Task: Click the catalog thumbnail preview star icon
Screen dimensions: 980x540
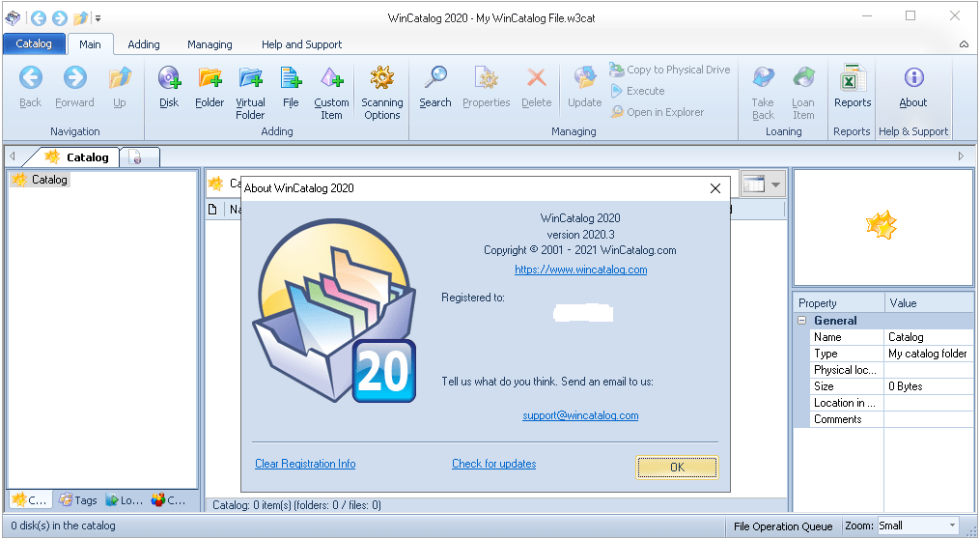Action: pyautogui.click(x=882, y=225)
